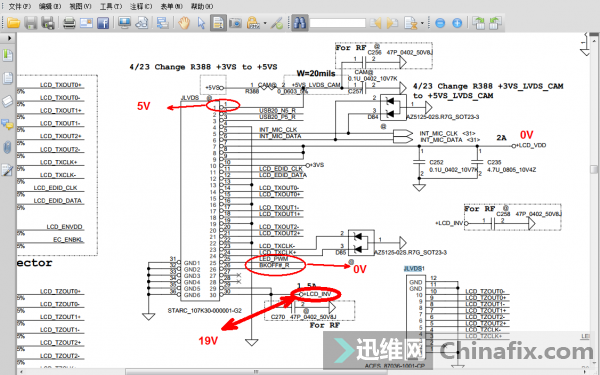Expand the sidebar with the arrow
The height and width of the screenshot is (375, 600).
point(10,38)
